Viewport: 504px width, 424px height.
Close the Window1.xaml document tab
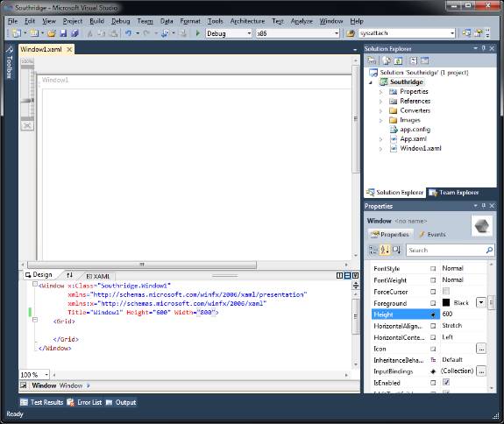click(69, 49)
